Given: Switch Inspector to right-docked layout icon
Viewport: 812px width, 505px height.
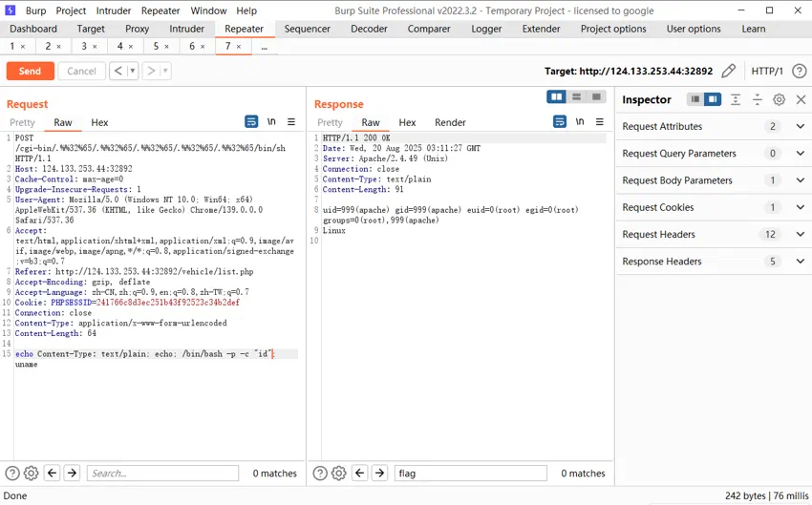Looking at the screenshot, I should (713, 99).
